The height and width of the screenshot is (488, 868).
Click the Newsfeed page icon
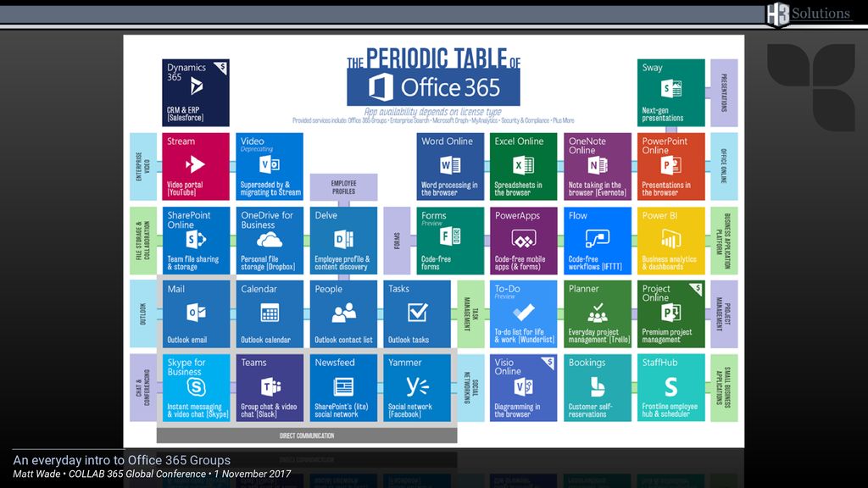coord(343,386)
